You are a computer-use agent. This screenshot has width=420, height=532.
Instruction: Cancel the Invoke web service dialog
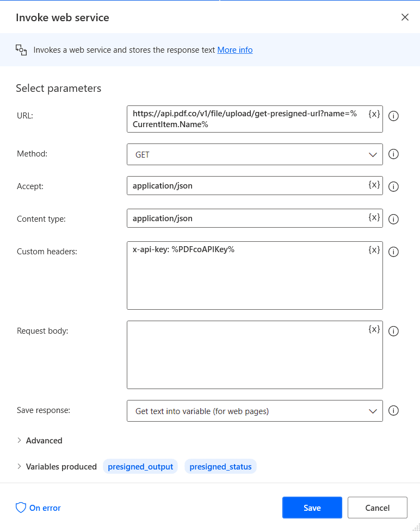(x=377, y=508)
